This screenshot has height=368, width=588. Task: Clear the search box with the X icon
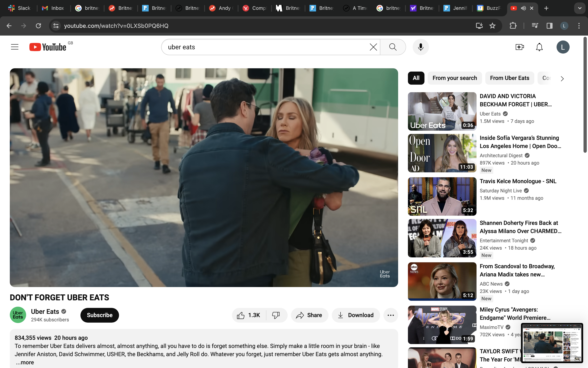pos(373,47)
